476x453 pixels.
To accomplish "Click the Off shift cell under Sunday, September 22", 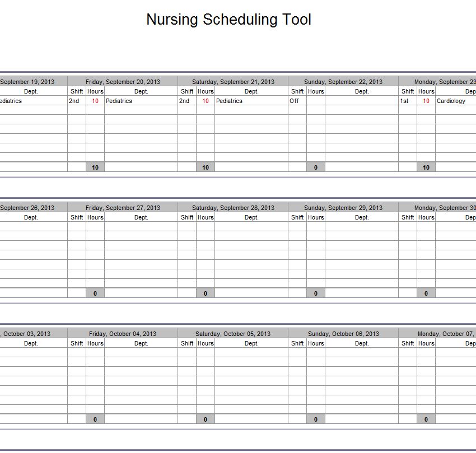I will click(297, 101).
